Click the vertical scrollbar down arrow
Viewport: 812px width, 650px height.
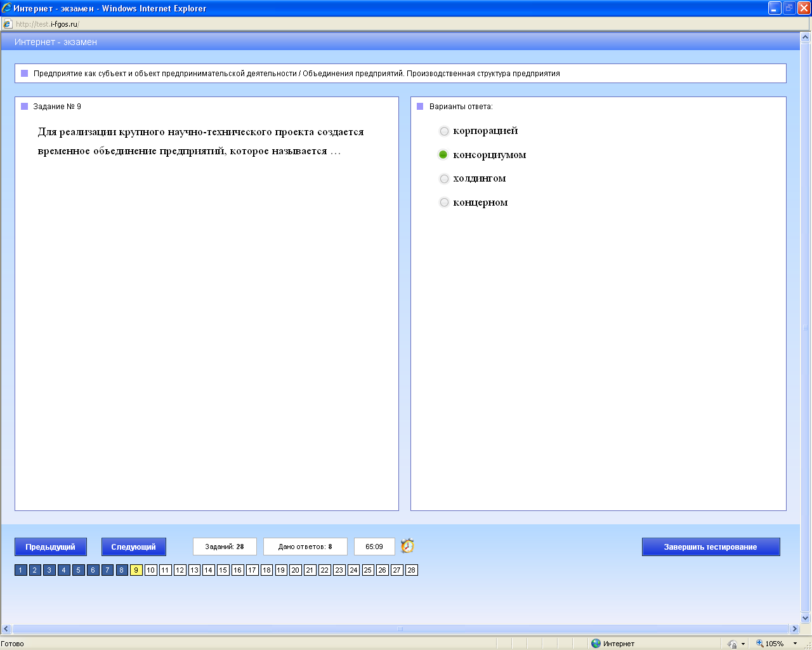[806, 618]
